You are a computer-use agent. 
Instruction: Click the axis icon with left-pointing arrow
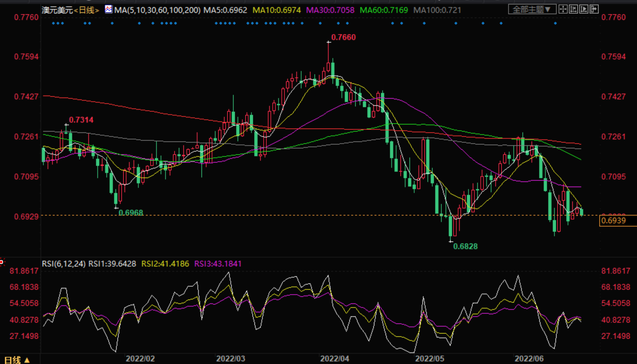(x=573, y=9)
